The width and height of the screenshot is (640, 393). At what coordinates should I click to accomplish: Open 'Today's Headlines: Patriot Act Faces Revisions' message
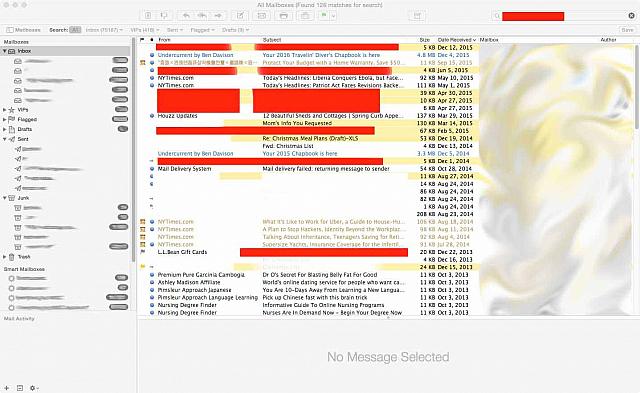[x=333, y=85]
